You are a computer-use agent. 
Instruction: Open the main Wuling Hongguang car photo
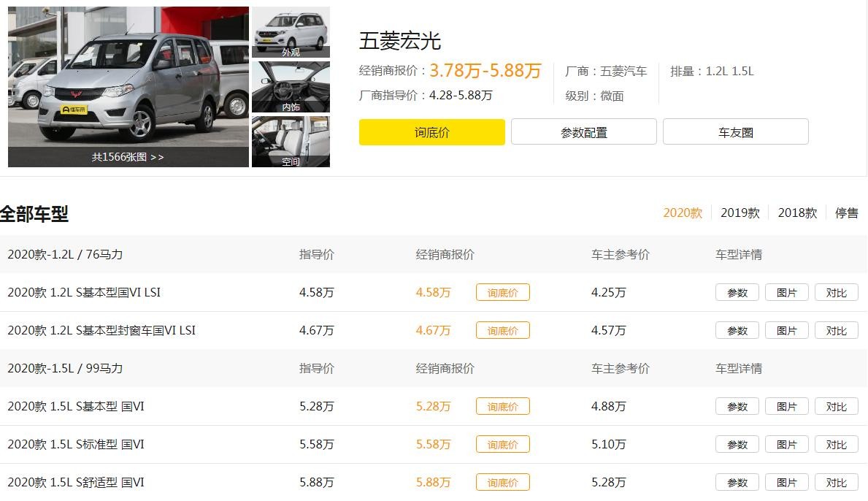(128, 77)
